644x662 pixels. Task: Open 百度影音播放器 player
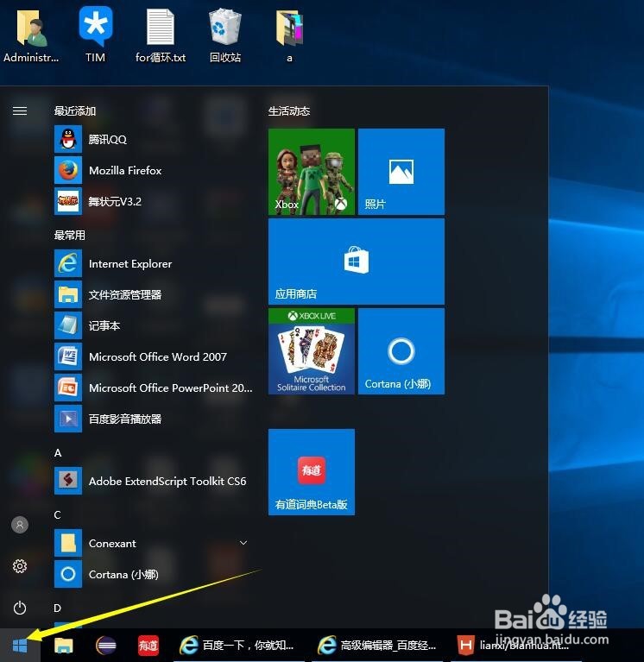point(155,419)
